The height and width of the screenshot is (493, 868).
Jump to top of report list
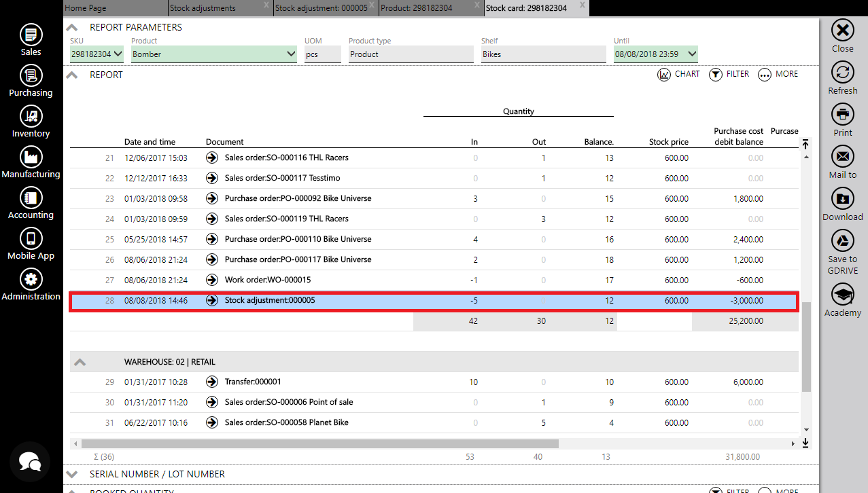tap(805, 143)
